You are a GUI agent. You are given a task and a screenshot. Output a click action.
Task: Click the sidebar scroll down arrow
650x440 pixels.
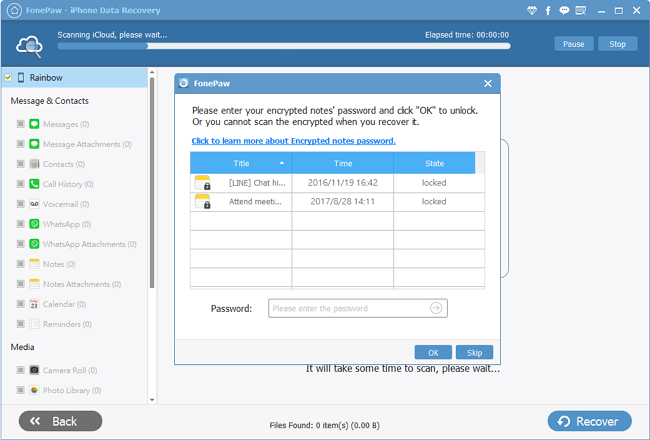click(x=152, y=400)
